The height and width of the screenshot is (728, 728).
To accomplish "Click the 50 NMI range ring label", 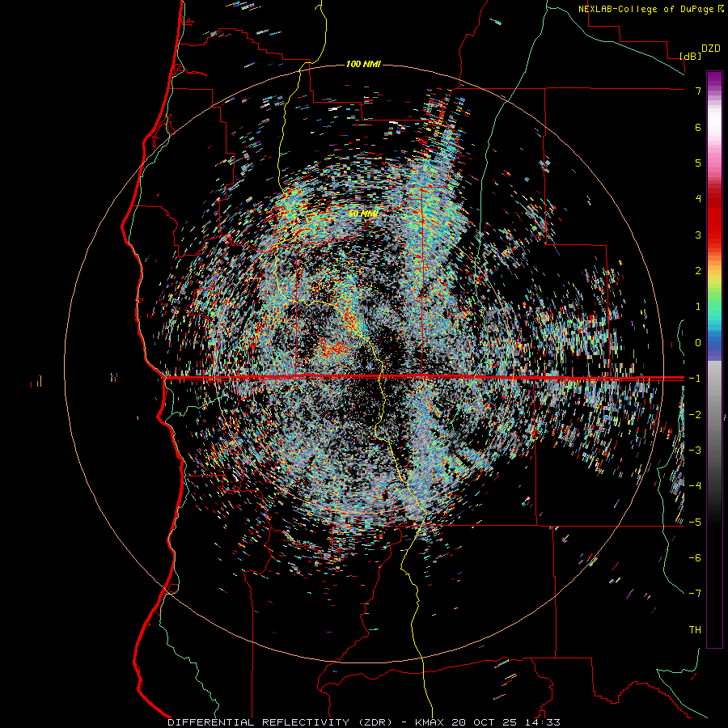I will pyautogui.click(x=363, y=214).
